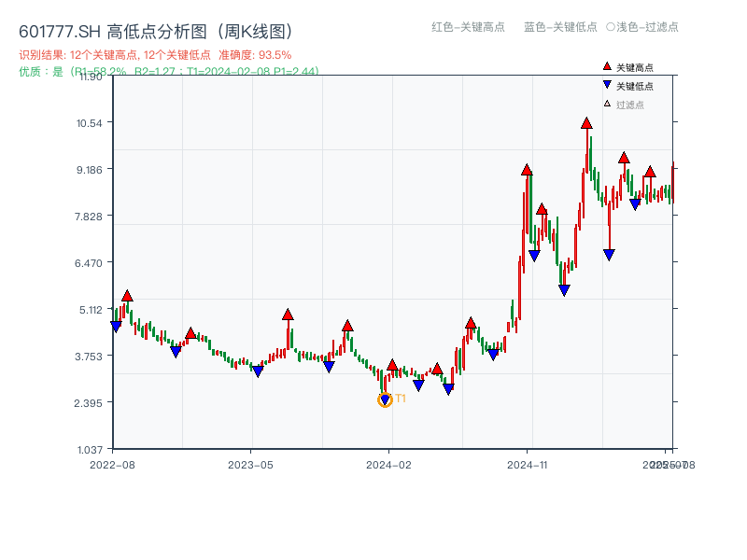
Task: Select the highest red key-high marker near 10.54
Action: (586, 123)
